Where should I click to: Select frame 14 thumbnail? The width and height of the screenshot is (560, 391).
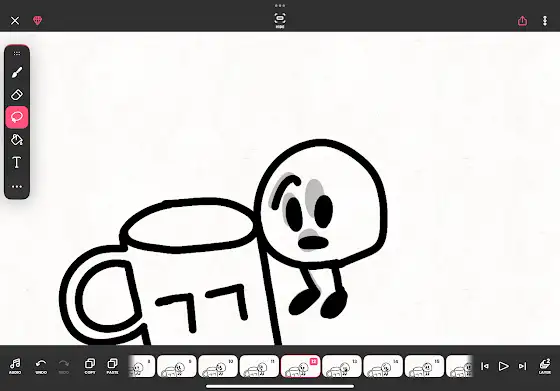pos(383,366)
